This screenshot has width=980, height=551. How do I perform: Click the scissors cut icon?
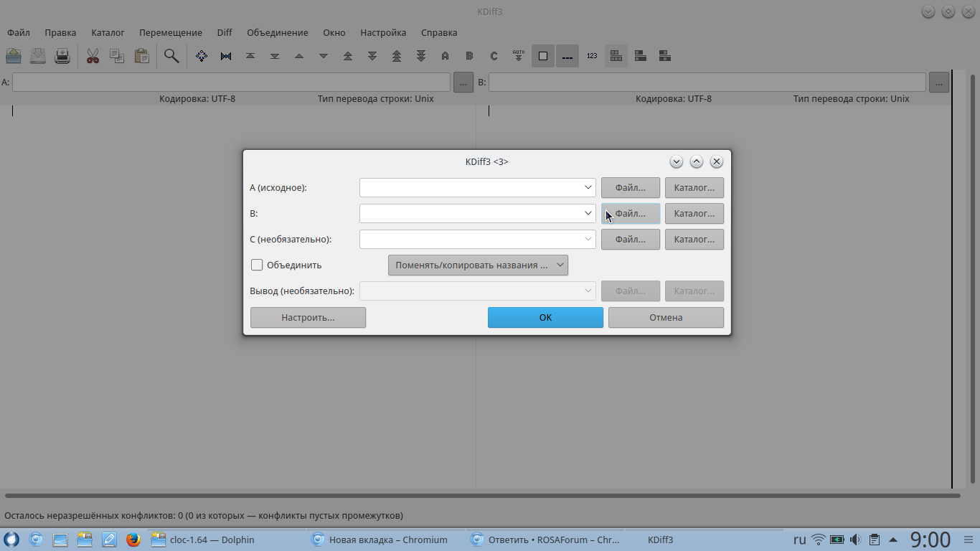93,56
